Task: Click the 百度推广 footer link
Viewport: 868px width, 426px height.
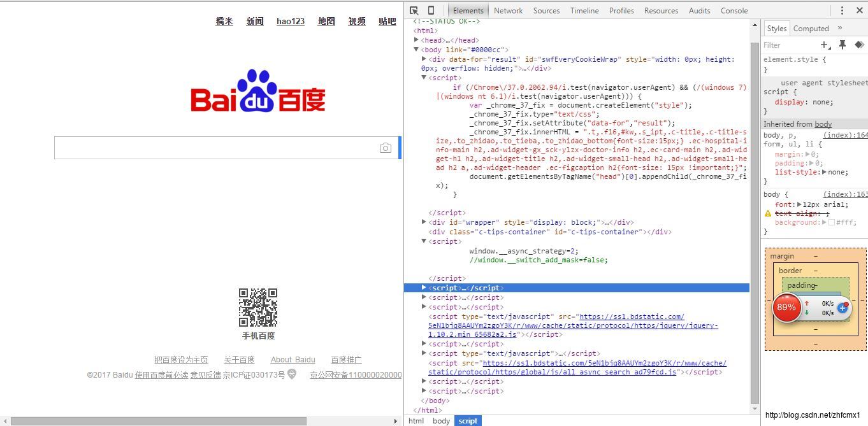Action: (x=346, y=360)
